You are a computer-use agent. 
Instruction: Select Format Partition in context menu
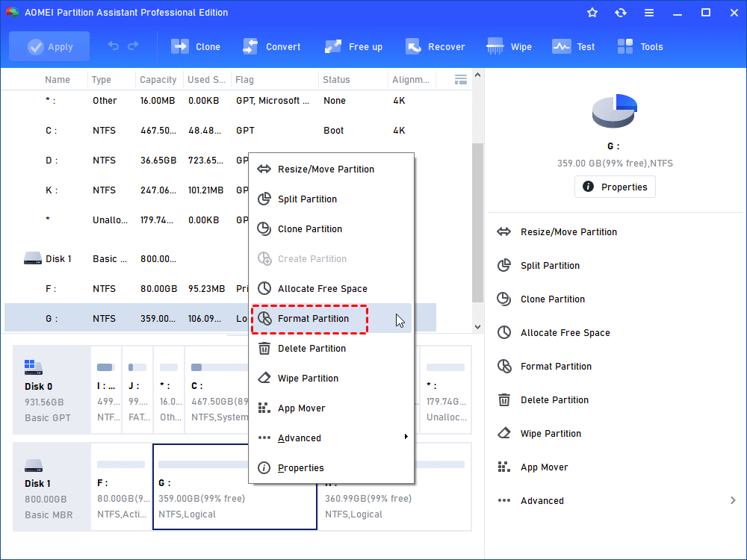click(332, 319)
